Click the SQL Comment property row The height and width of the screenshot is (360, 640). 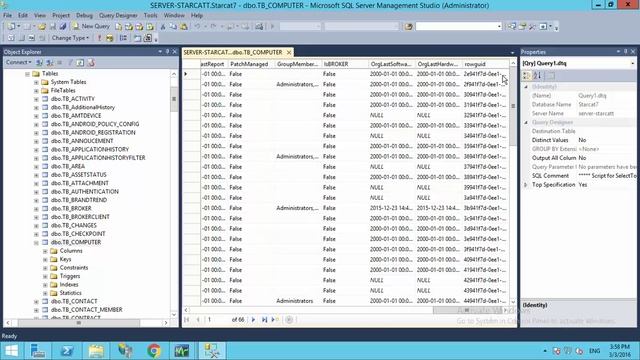(580, 176)
